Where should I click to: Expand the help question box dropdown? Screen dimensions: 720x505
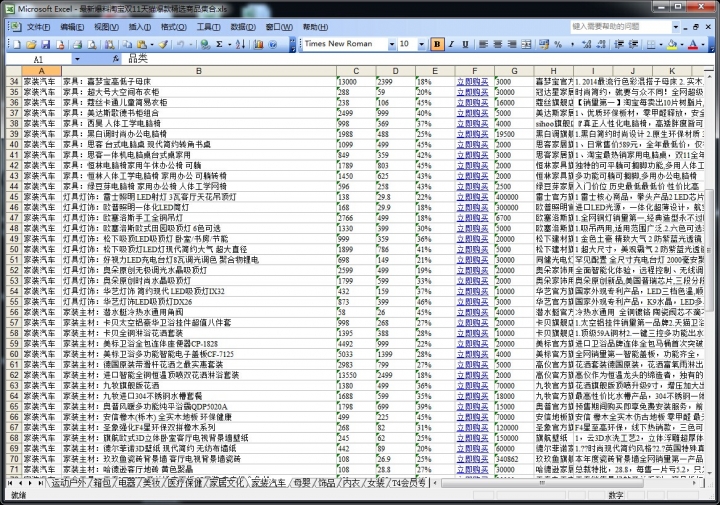675,27
